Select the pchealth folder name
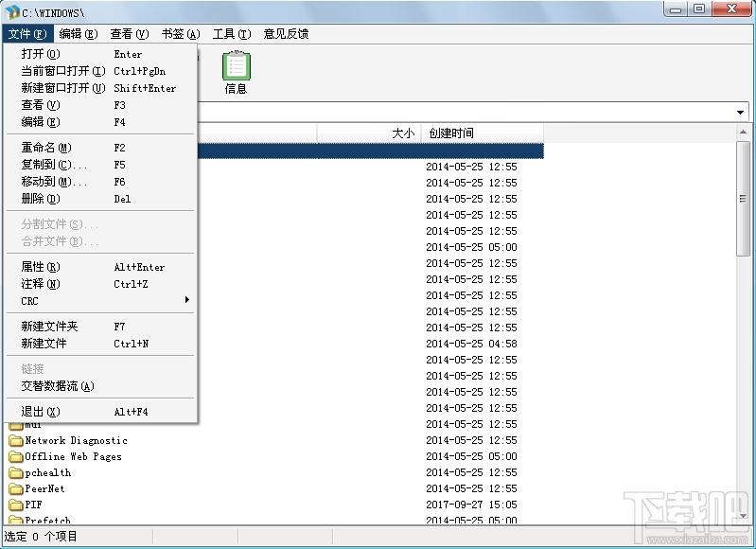756x549 pixels. coord(47,472)
